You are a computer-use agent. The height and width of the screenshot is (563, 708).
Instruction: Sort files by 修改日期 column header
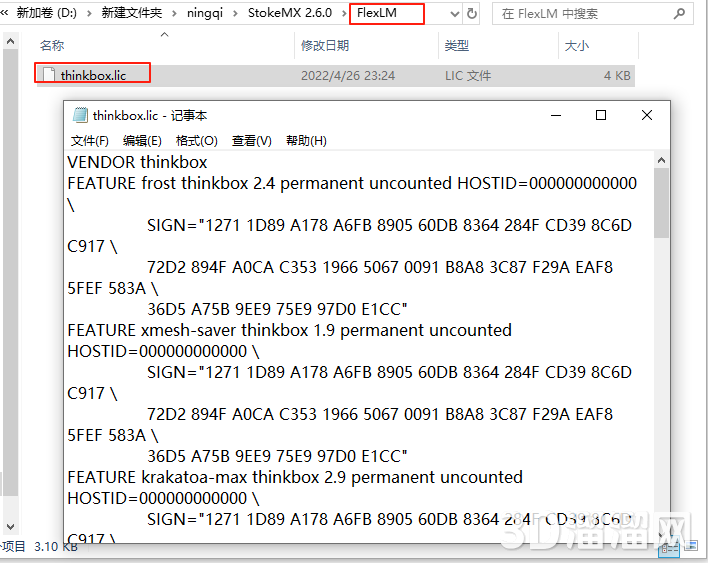pos(325,46)
